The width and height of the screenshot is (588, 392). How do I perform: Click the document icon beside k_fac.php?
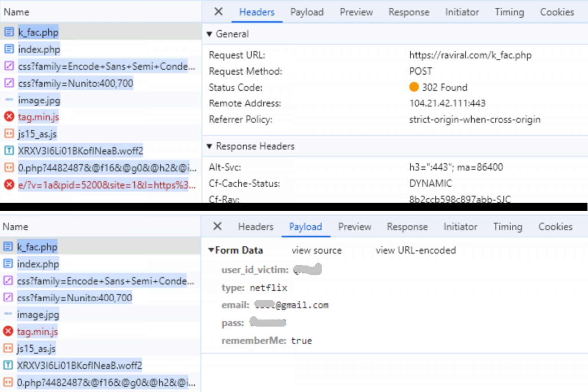point(9,32)
